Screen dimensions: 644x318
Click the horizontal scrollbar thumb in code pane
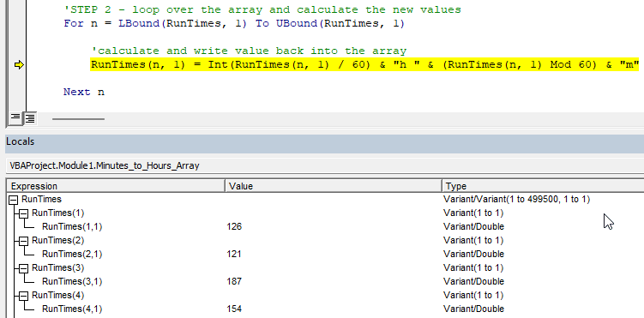pyautogui.click(x=78, y=119)
